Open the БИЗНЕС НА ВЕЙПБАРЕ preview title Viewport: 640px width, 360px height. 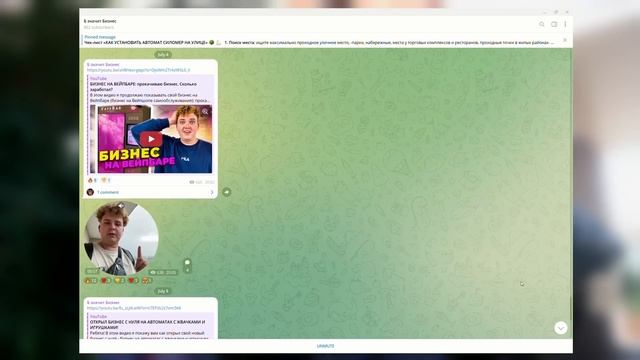click(x=143, y=87)
